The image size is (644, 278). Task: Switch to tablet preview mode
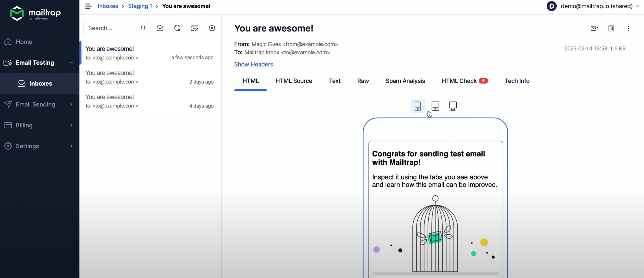click(435, 106)
